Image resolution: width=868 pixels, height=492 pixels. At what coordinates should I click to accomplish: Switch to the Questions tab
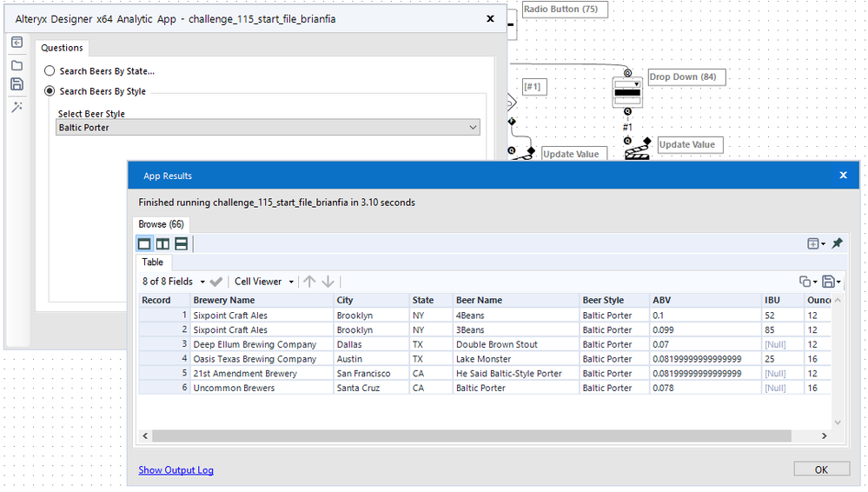click(x=62, y=48)
